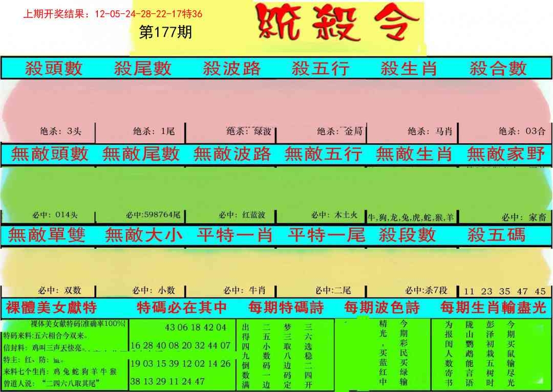553x392 pixels.
Task: Click the 殺段數 header
Action: click(x=408, y=235)
